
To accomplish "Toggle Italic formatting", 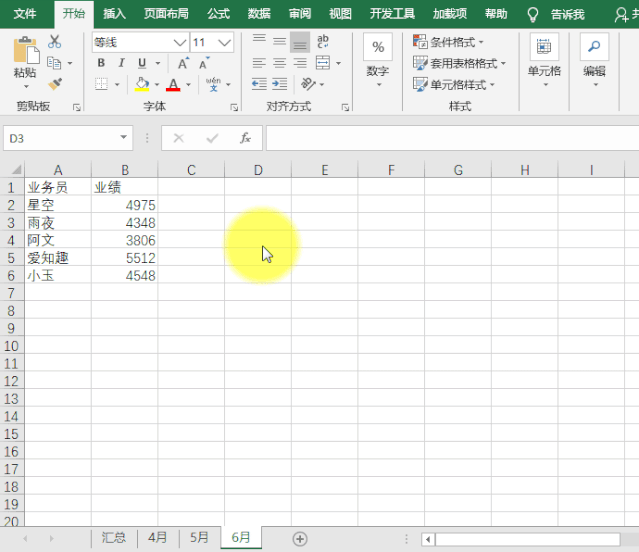I will pyautogui.click(x=121, y=63).
